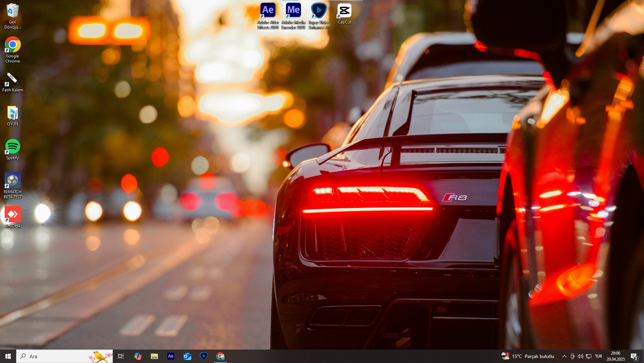Select the Fatih Kalem desktop shortcut
Screen dimensions: 644x363
coord(12,82)
